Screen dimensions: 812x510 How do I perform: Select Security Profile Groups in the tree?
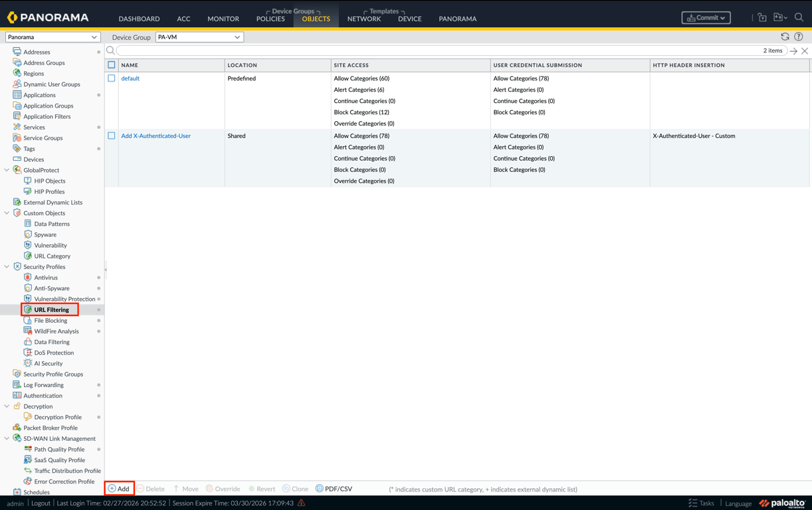click(x=53, y=374)
